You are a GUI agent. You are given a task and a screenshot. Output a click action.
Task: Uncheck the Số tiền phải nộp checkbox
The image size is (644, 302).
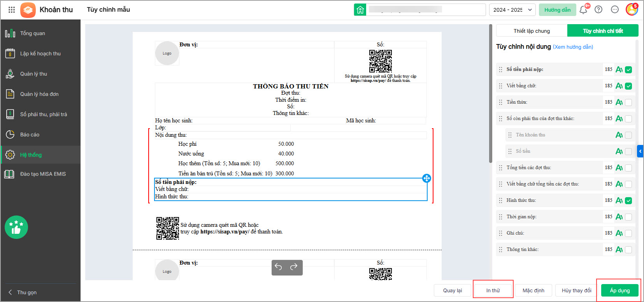628,70
